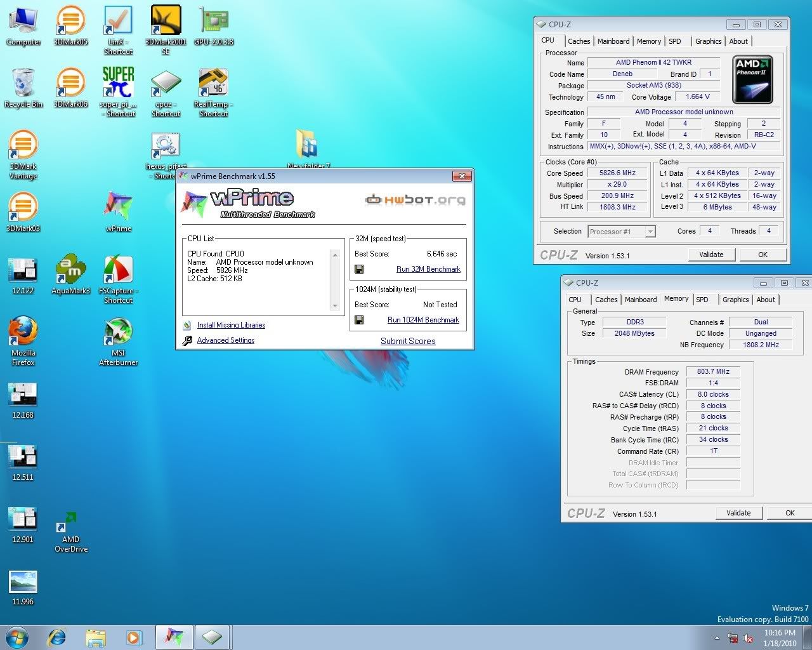Click Submit Scores in wPrime
The width and height of the screenshot is (812, 650).
point(408,341)
